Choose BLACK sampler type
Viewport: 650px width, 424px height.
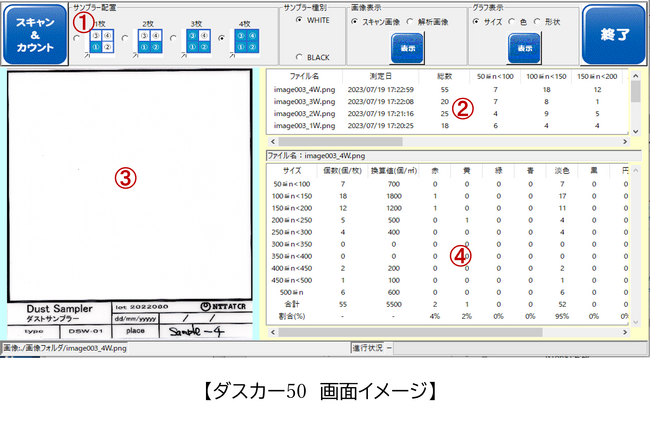click(x=298, y=57)
